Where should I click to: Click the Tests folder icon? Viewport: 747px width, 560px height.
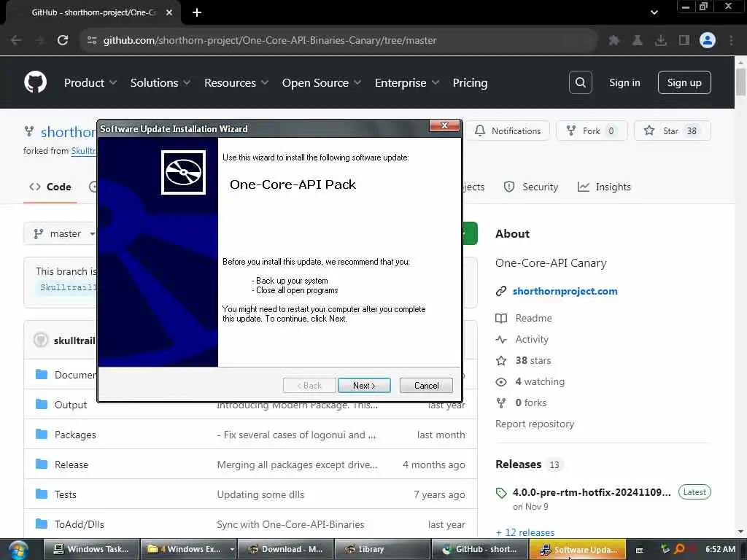[x=42, y=494]
